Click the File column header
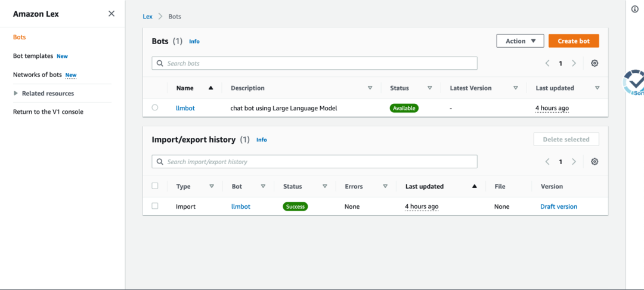Image resolution: width=644 pixels, height=290 pixels. coord(500,186)
